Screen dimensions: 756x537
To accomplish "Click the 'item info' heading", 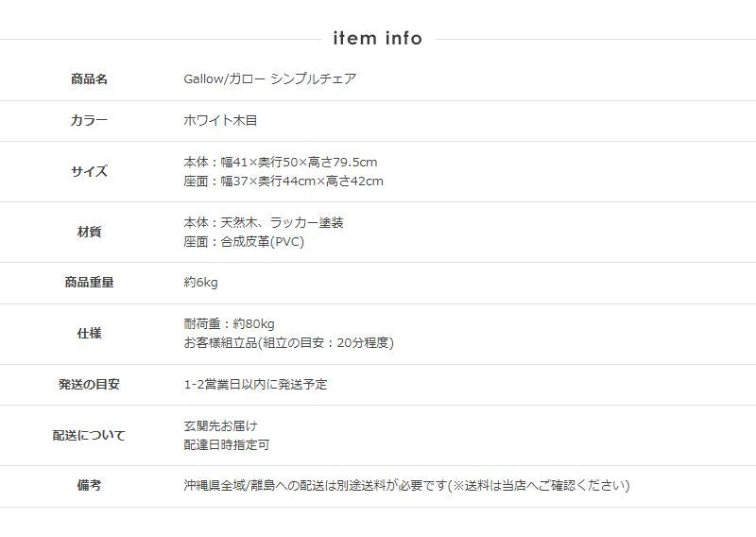I will (x=377, y=38).
